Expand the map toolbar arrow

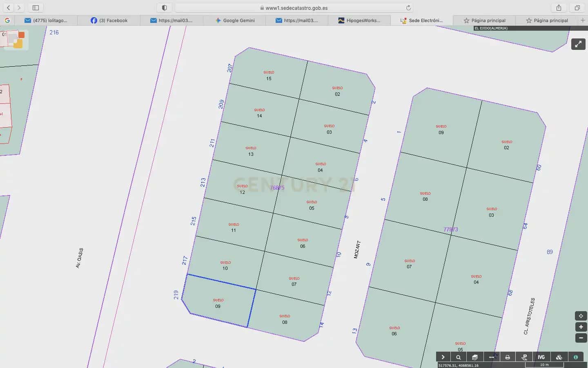(x=443, y=357)
